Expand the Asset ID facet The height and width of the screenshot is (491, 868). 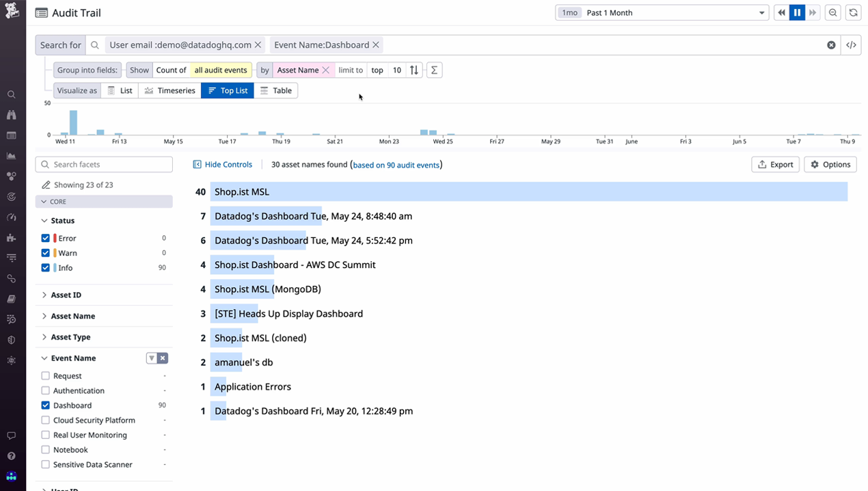tap(61, 295)
